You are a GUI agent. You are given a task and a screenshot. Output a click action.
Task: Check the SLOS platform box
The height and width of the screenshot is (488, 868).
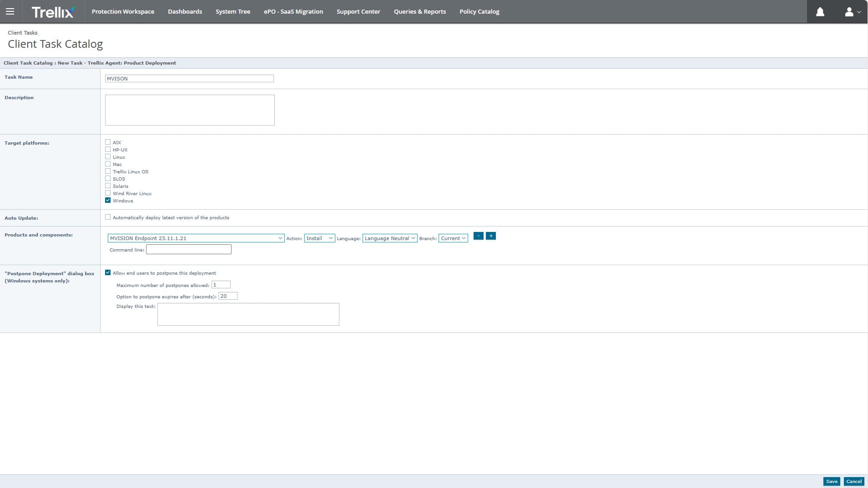click(108, 178)
